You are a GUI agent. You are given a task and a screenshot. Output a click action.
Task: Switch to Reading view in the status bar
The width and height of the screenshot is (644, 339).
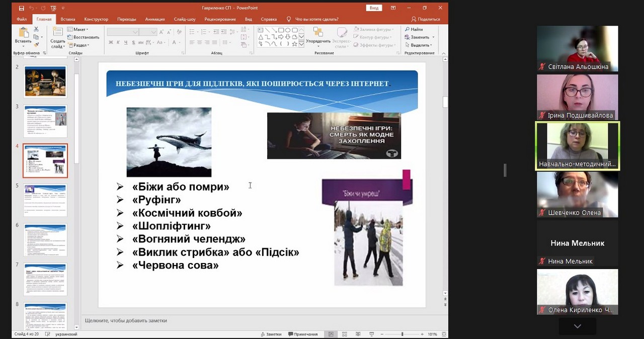coord(358,334)
